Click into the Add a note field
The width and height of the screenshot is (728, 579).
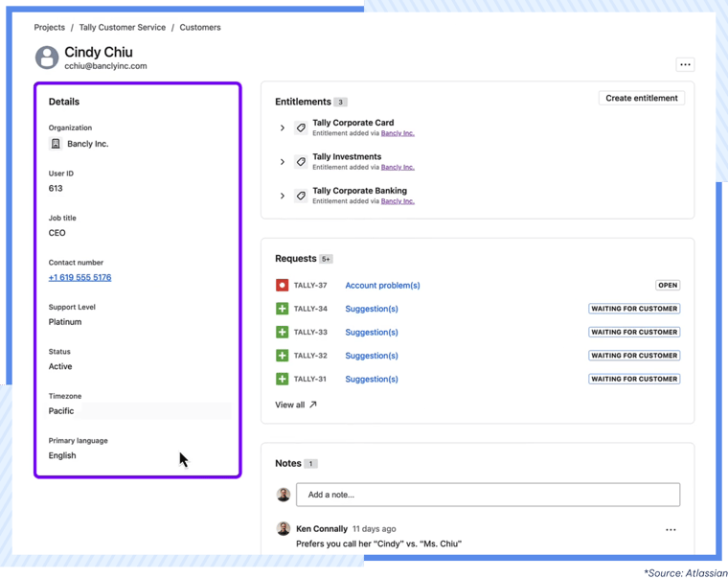click(x=488, y=495)
